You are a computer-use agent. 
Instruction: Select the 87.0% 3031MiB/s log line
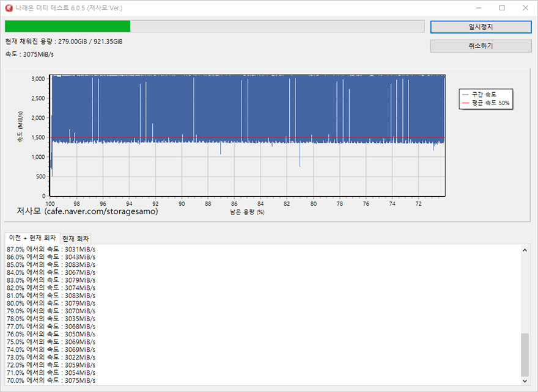(x=51, y=249)
